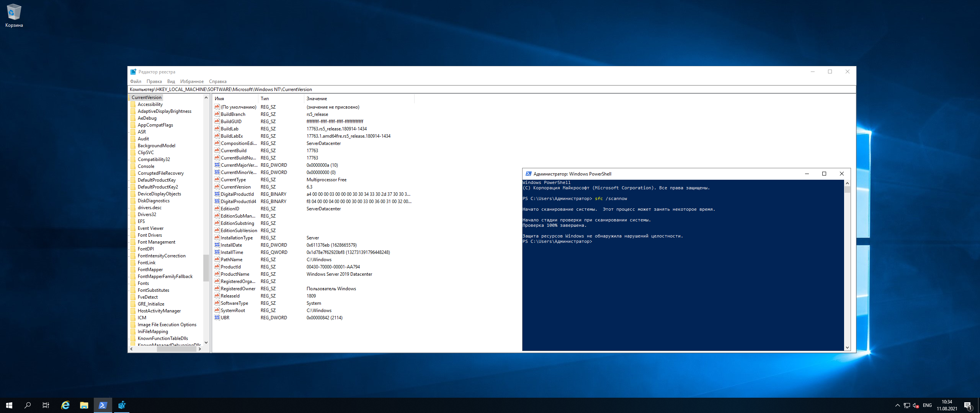Click the Fonts folder icon
980x413 pixels.
pyautogui.click(x=133, y=283)
